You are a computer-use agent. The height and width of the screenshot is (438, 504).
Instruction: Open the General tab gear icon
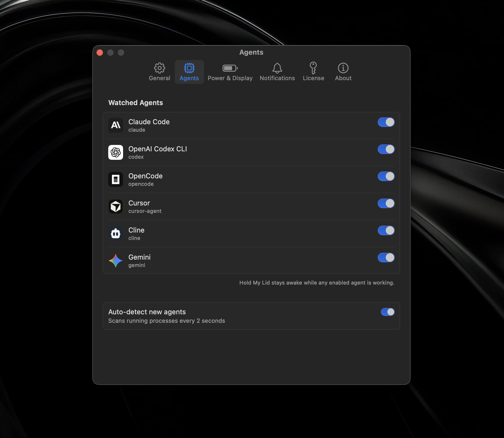[159, 68]
